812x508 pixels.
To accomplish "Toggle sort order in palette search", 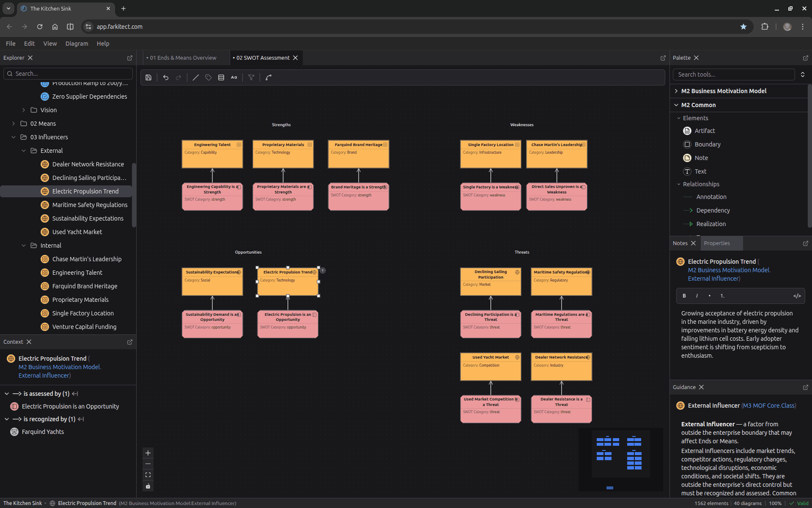I will (x=803, y=75).
